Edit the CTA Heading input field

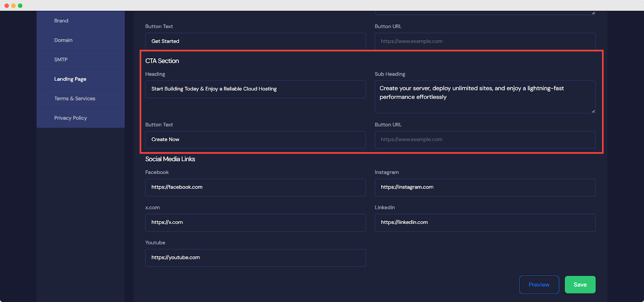[256, 89]
